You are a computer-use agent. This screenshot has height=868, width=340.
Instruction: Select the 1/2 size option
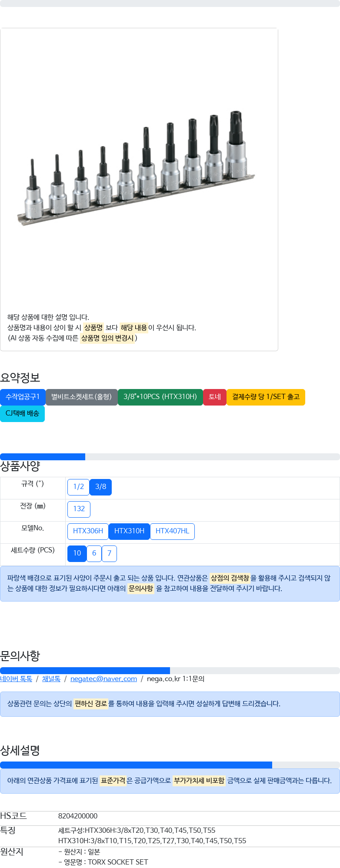(x=78, y=487)
